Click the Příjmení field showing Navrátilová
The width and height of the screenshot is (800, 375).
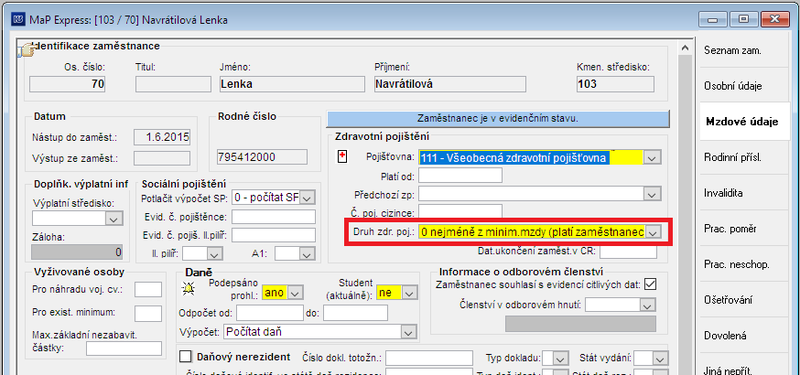[449, 84]
